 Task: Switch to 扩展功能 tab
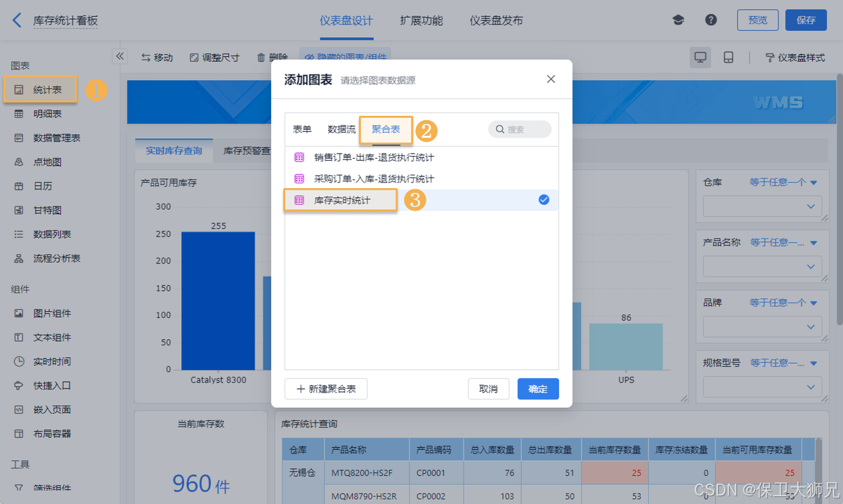[421, 20]
